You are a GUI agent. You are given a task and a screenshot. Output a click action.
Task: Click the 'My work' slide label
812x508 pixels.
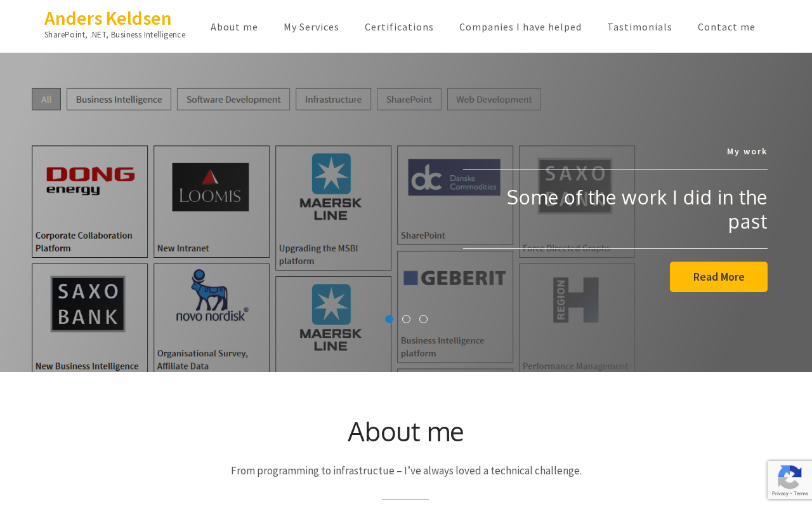pos(747,151)
